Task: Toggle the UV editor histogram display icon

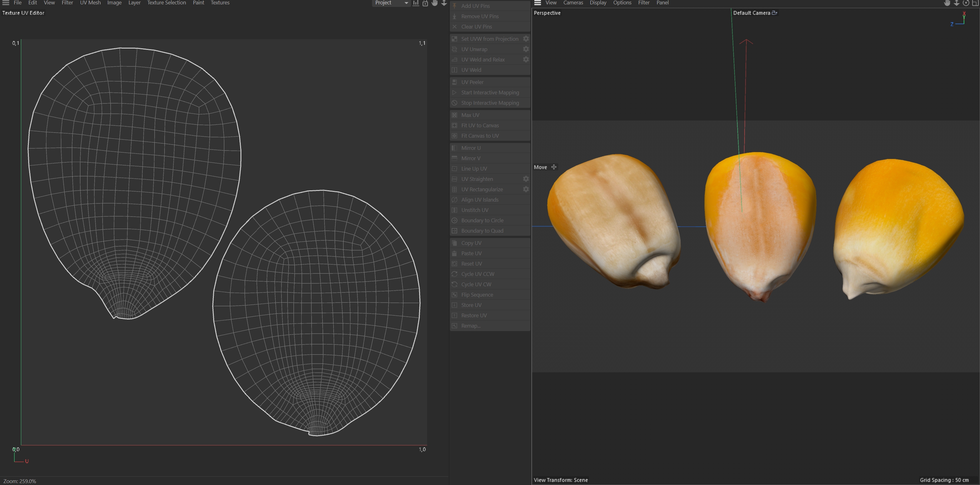Action: tap(416, 3)
